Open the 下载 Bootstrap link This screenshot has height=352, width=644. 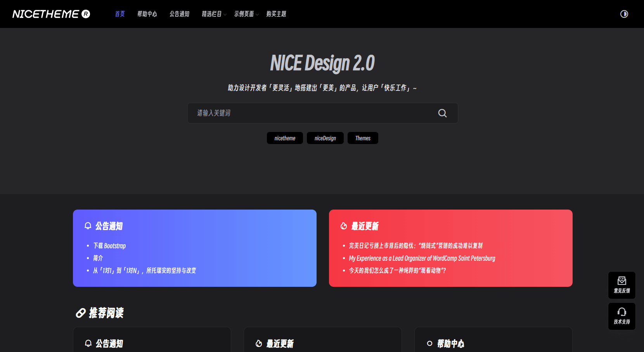pyautogui.click(x=109, y=246)
